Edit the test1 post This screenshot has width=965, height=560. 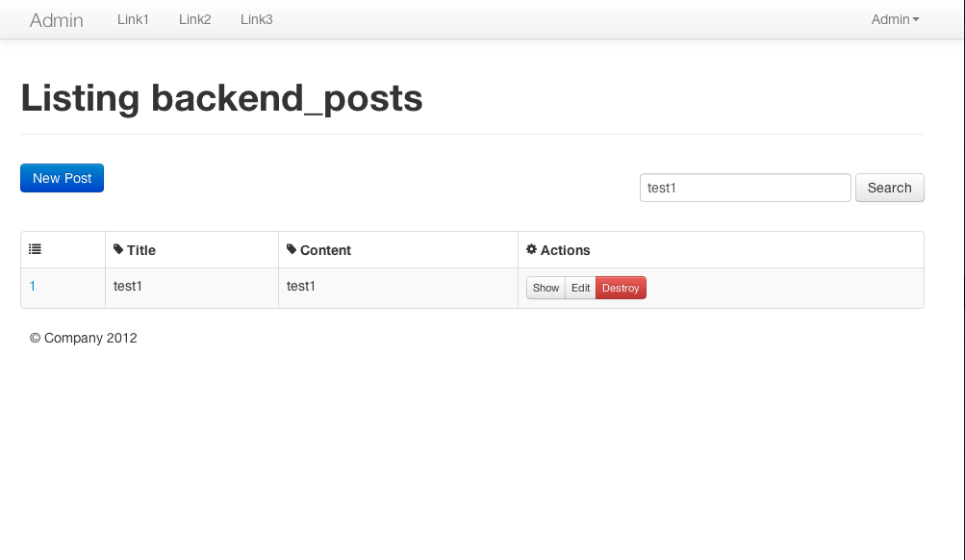pos(580,288)
